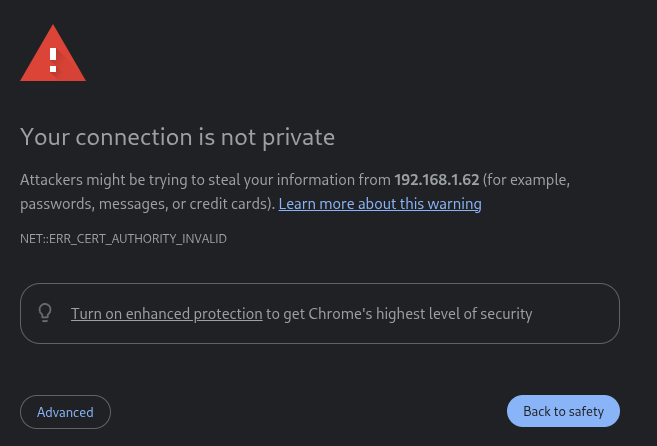
Task: Open the Learn more about this warning link
Action: 380,204
